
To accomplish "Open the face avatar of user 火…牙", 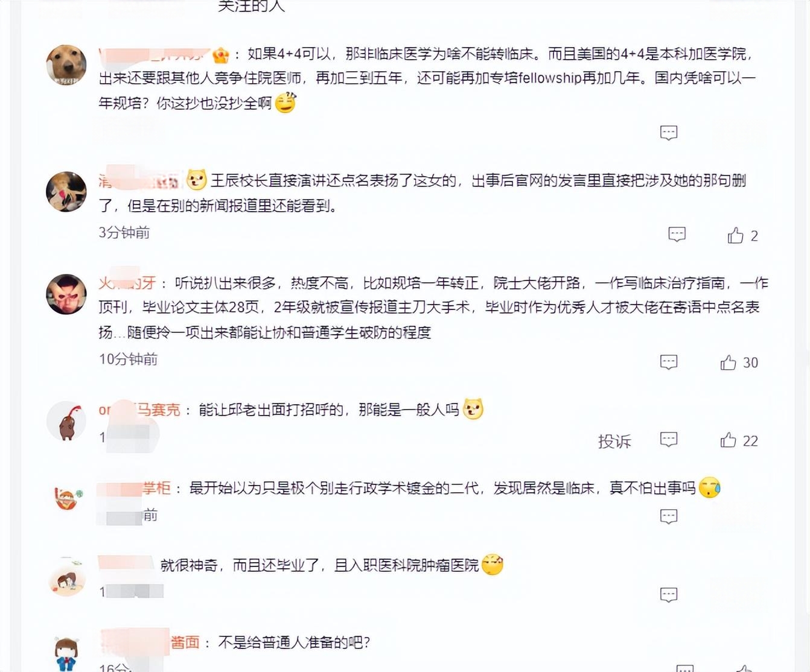I will pos(66,294).
